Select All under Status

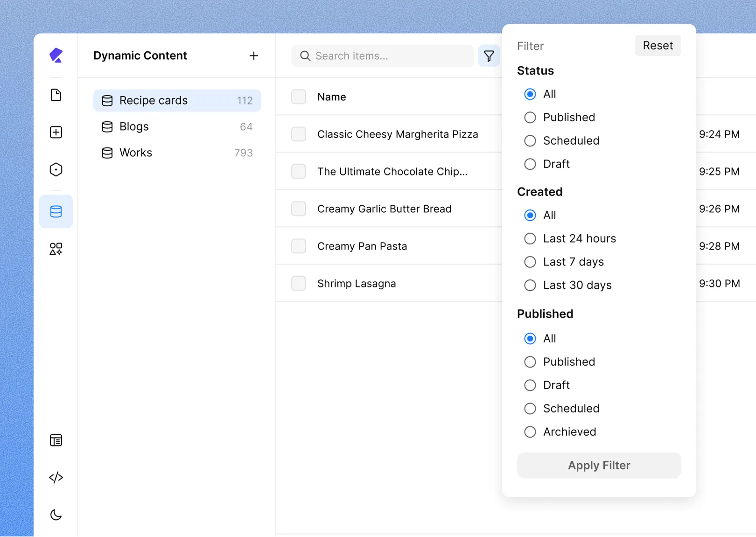pyautogui.click(x=530, y=94)
